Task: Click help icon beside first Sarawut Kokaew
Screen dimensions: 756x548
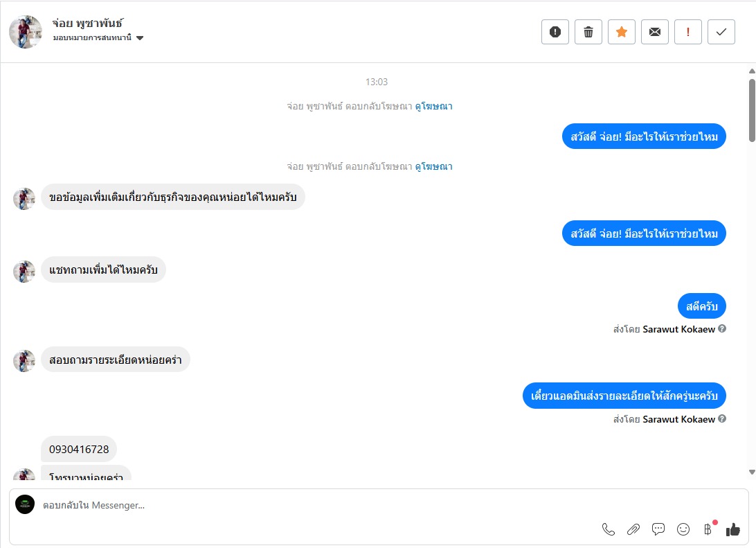Action: [x=722, y=328]
